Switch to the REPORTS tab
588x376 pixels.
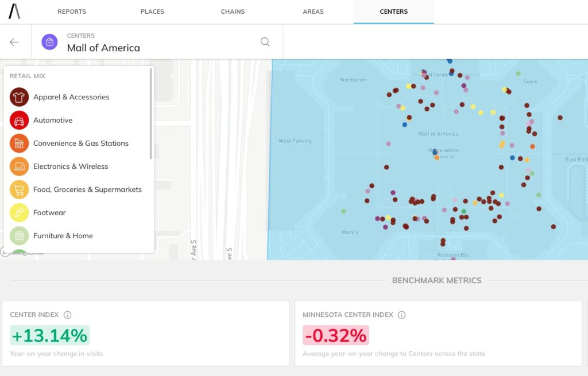click(71, 11)
